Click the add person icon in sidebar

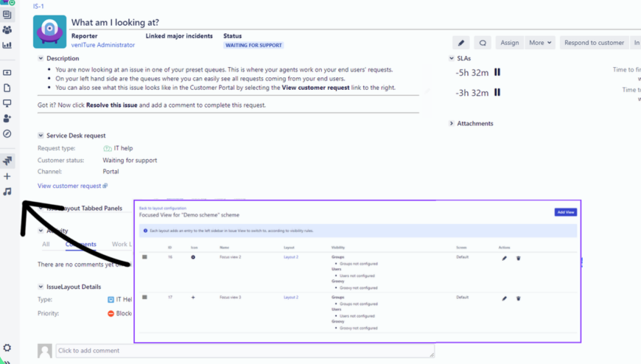coord(7,118)
